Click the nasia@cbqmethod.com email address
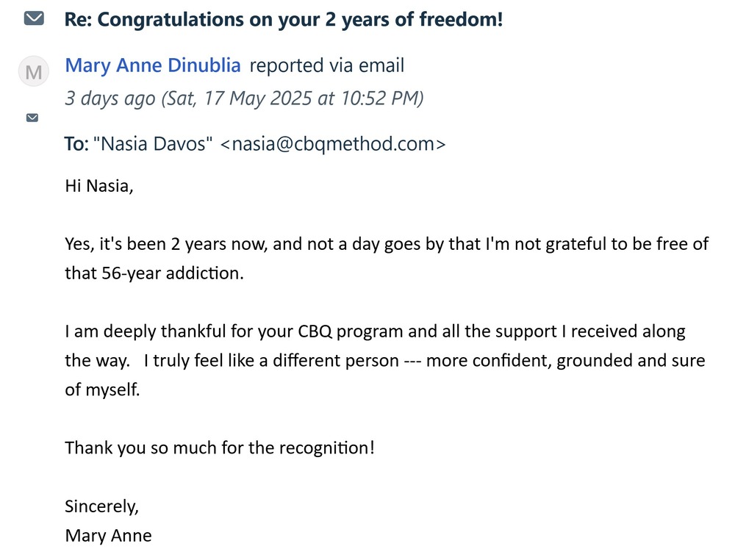735x560 pixels. (333, 144)
